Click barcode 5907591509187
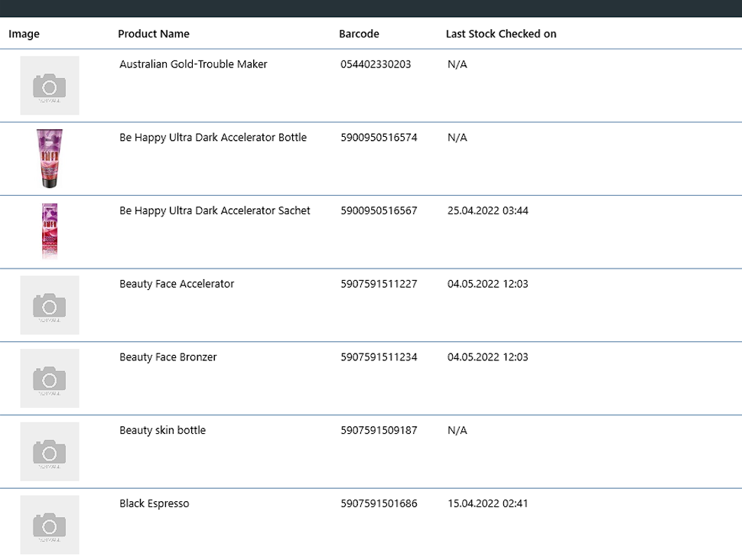This screenshot has height=560, width=742. click(x=379, y=430)
